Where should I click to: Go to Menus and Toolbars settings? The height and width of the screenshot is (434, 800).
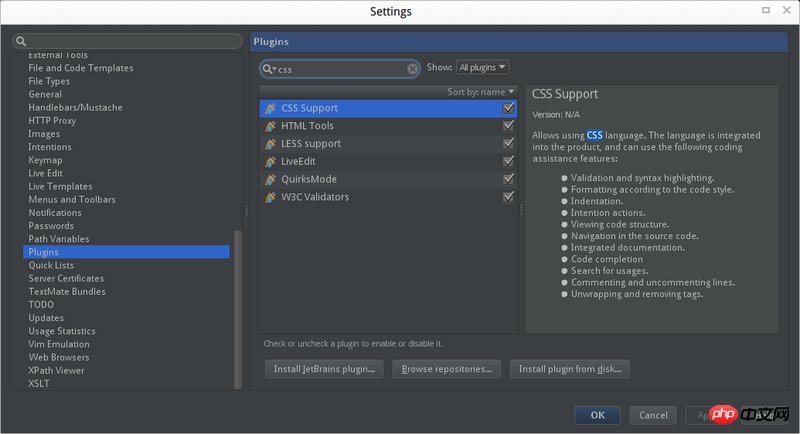coord(72,199)
